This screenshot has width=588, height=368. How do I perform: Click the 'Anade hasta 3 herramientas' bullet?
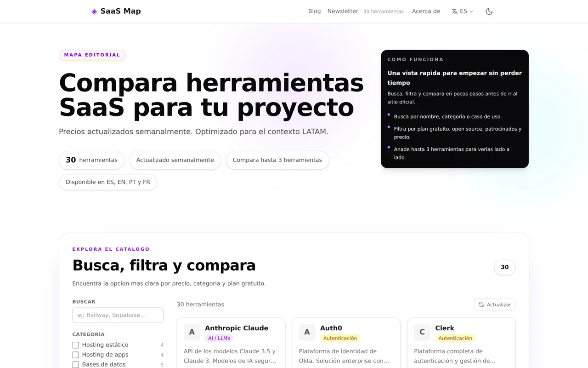click(x=452, y=153)
